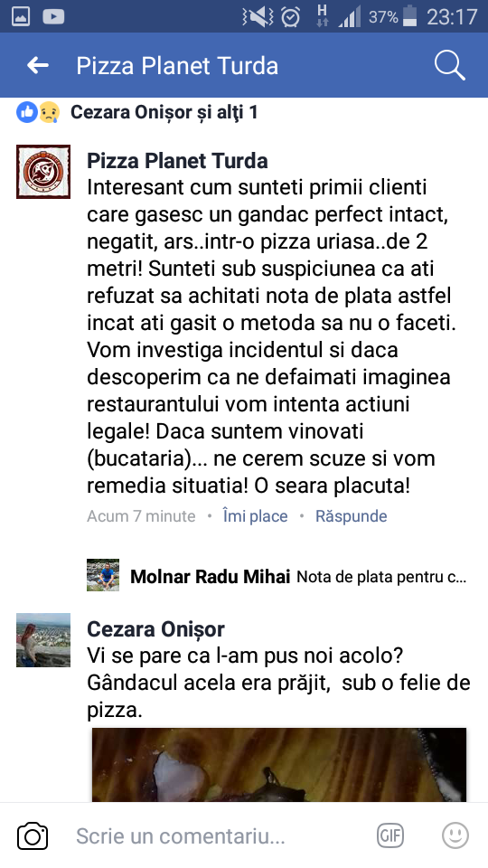Tap the blue like reaction icon
Screen dimensions: 488x868
tap(26, 112)
